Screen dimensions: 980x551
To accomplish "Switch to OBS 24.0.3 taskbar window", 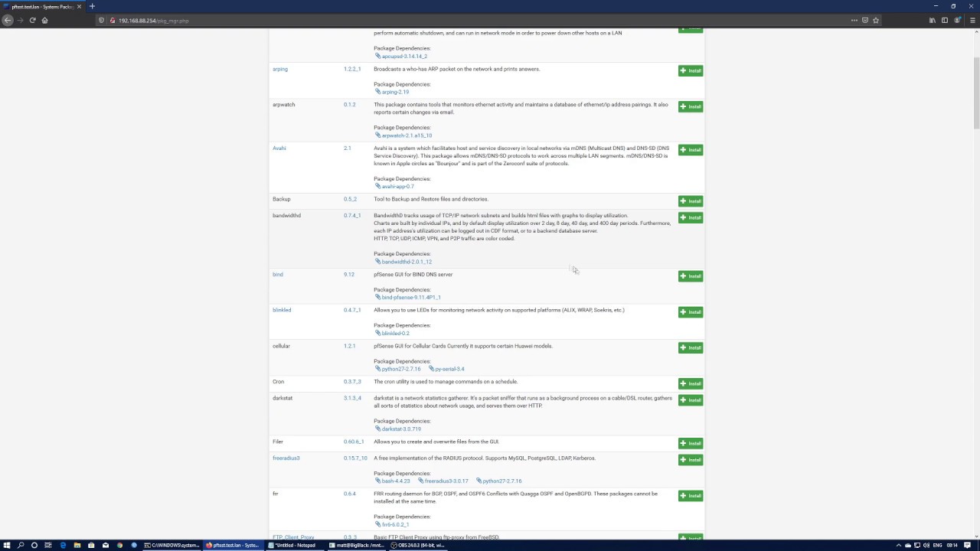I will pyautogui.click(x=420, y=545).
